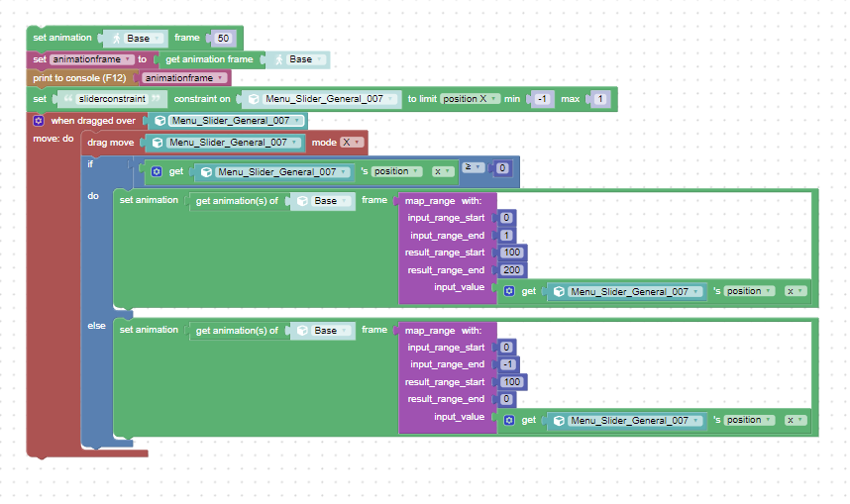Edit the sliderconstraint text field
Viewport: 850px width, 504px height.
(x=112, y=99)
